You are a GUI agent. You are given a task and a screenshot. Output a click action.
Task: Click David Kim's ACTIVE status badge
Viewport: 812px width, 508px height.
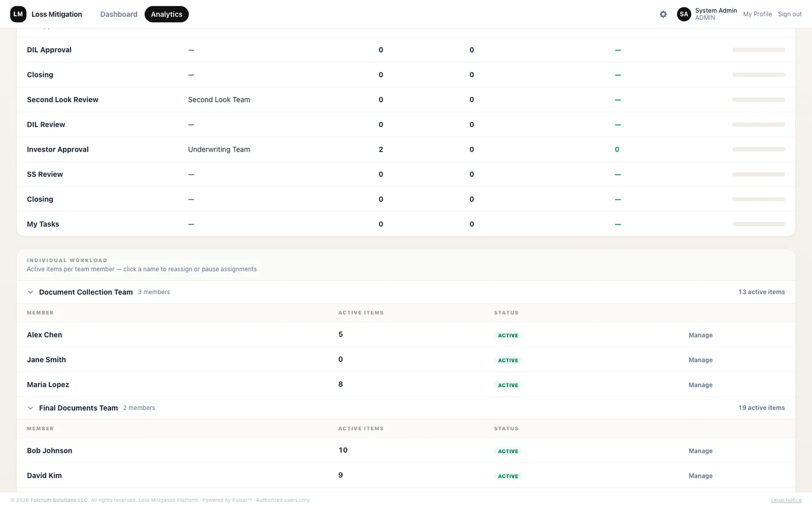point(508,477)
